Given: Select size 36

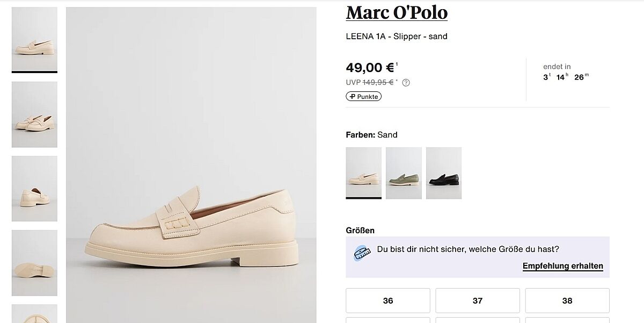Looking at the screenshot, I should pos(387,300).
